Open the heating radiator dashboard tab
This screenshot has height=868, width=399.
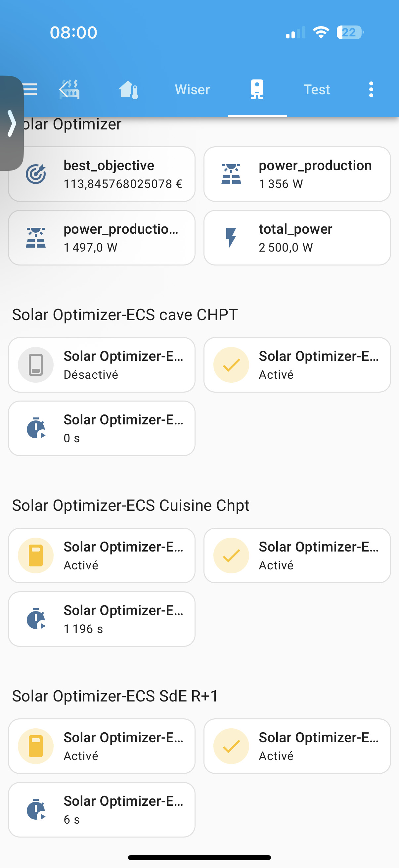click(70, 90)
